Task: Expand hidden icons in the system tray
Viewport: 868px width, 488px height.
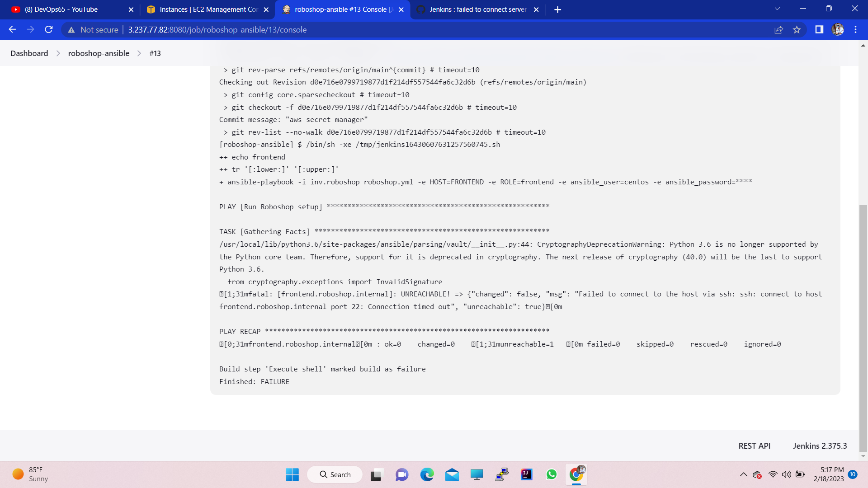Action: pyautogui.click(x=743, y=474)
